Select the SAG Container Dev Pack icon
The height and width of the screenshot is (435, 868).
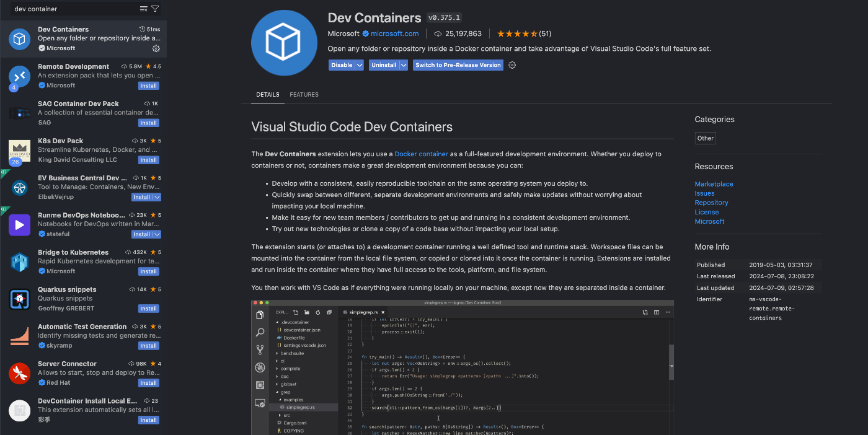pyautogui.click(x=19, y=113)
